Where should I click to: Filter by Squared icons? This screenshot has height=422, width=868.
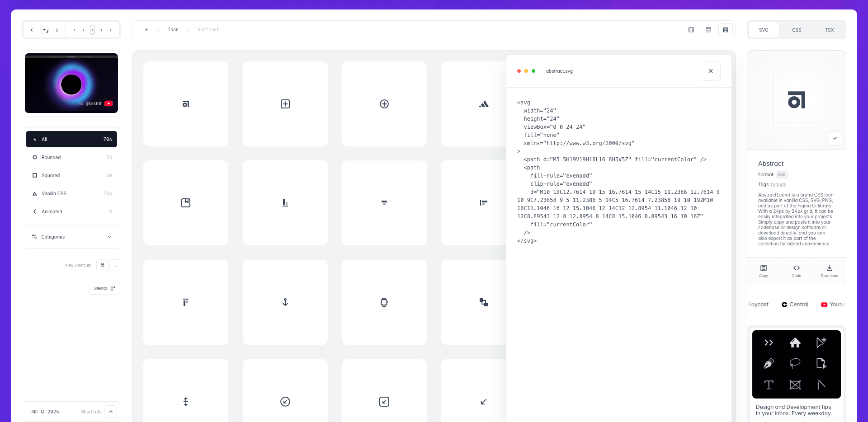pyautogui.click(x=71, y=175)
